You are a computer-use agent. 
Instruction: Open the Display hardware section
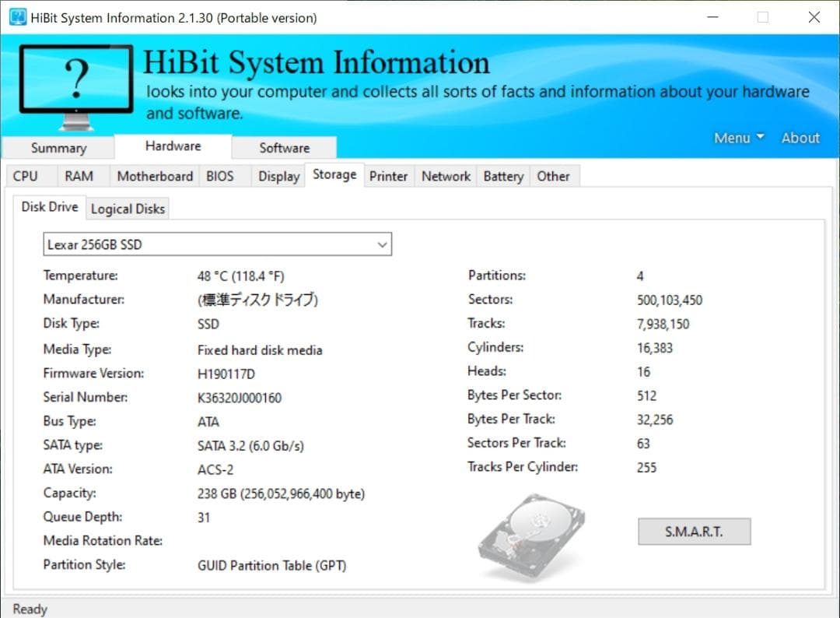coord(278,176)
